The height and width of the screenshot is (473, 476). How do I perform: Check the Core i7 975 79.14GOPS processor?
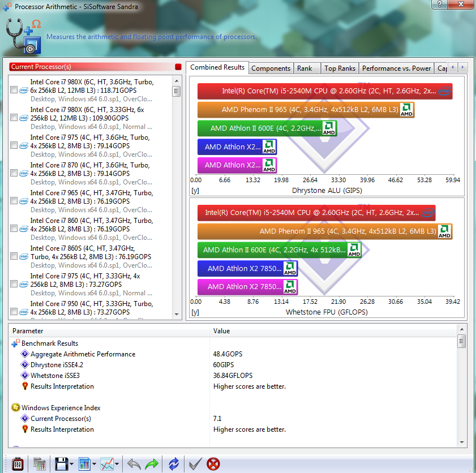(x=14, y=145)
